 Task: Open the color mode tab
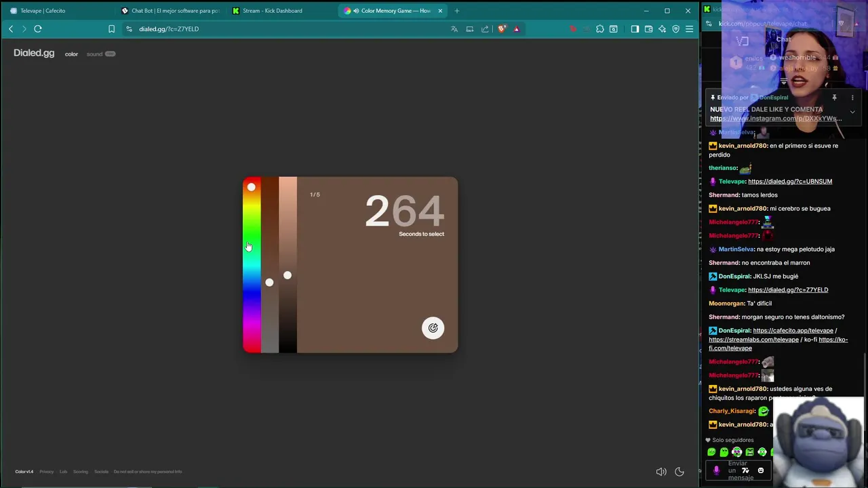tap(71, 54)
